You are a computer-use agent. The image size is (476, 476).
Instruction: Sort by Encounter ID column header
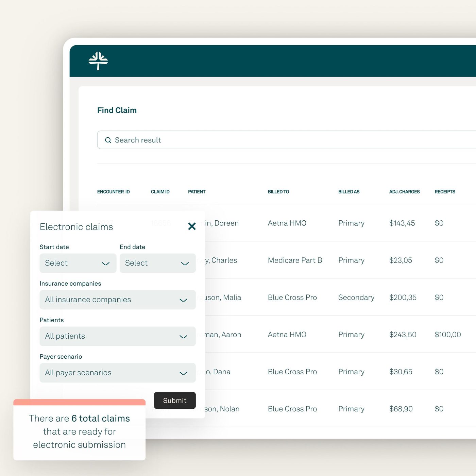(114, 192)
